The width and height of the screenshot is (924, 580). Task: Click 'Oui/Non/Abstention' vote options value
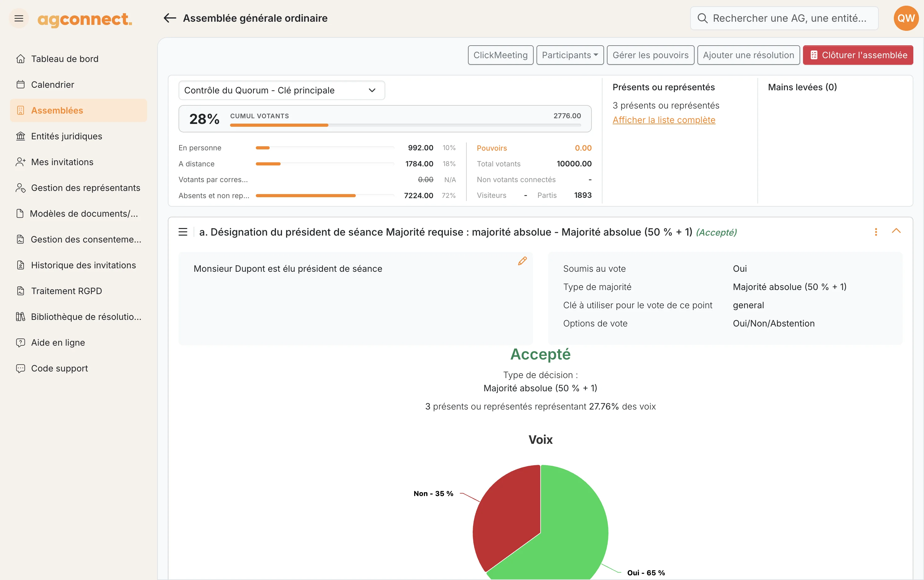click(773, 323)
